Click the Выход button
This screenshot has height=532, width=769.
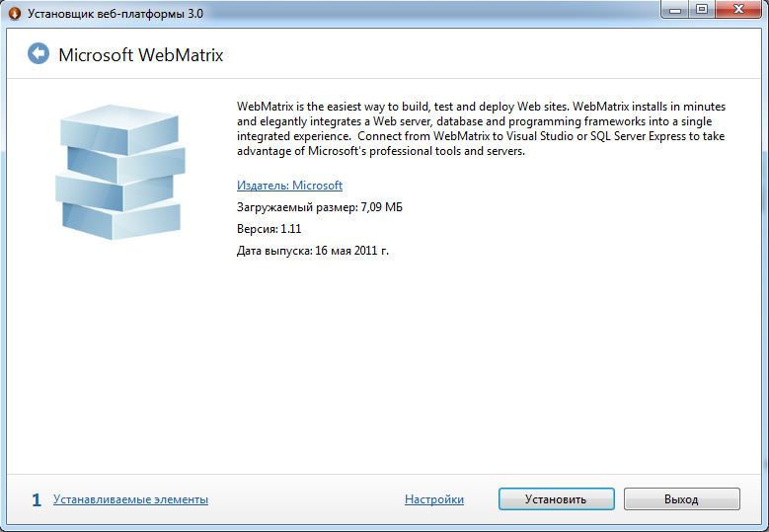click(x=681, y=499)
